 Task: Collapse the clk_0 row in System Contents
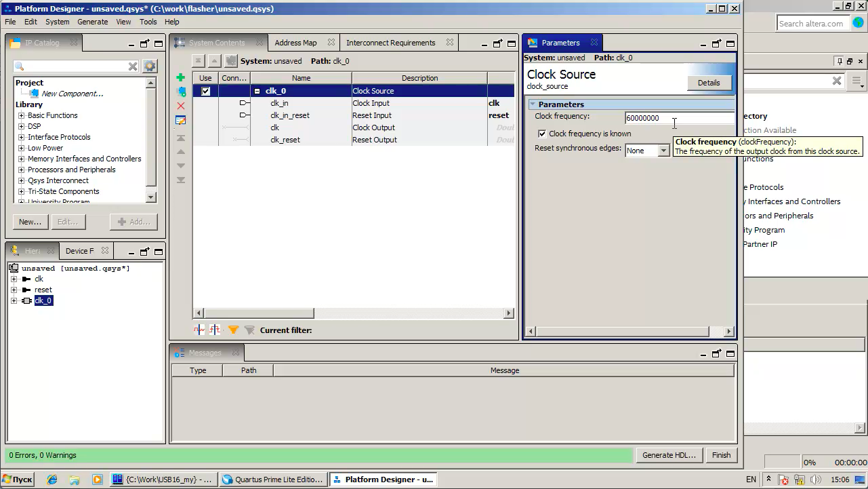click(257, 91)
